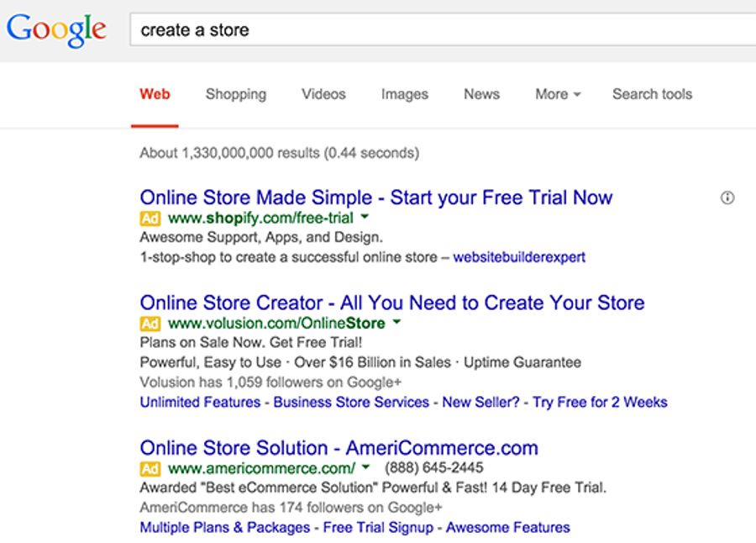Click the Google logo
Viewport: 756px width, 543px height.
tap(56, 31)
